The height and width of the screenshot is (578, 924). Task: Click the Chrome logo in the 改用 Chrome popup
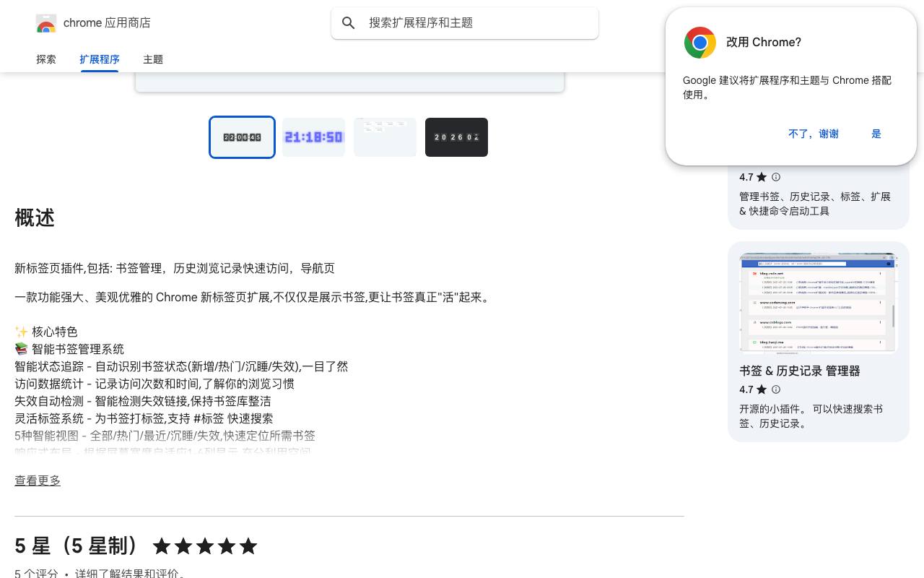(x=700, y=43)
